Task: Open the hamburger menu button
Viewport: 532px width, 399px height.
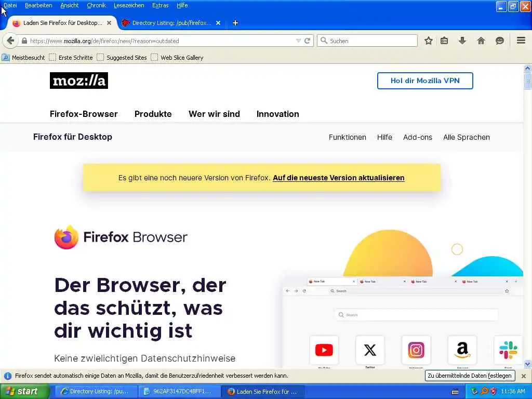Action: (521, 41)
